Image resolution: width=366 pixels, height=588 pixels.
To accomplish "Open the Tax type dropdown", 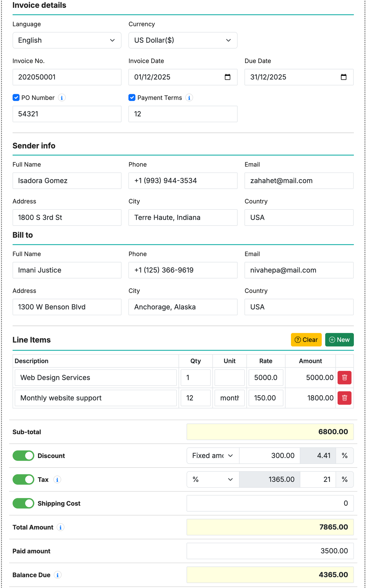I will pos(213,479).
